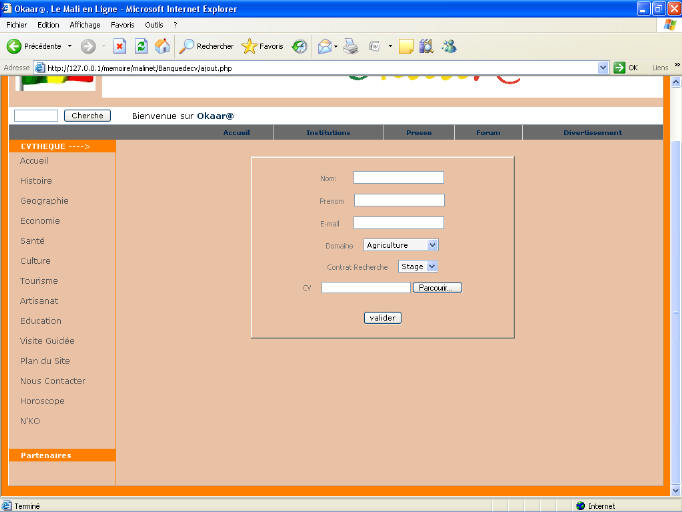This screenshot has height=512, width=682.
Task: Click the Parcourir browse button
Action: click(437, 288)
